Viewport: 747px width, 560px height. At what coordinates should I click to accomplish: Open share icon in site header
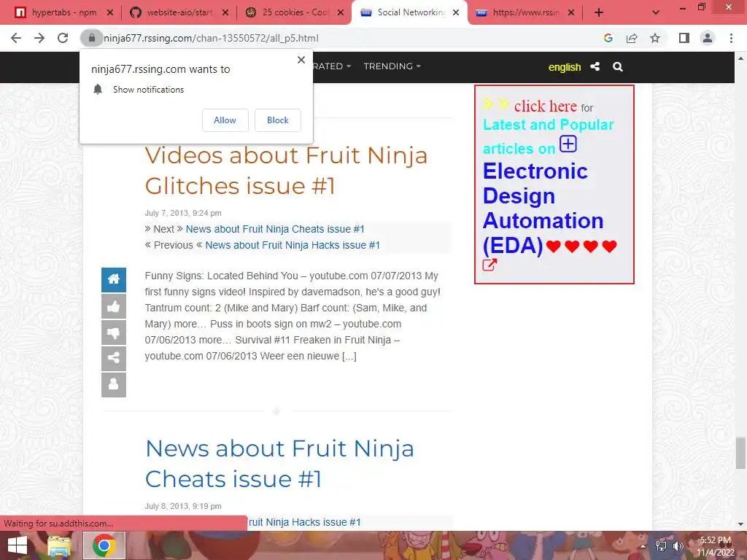click(595, 66)
